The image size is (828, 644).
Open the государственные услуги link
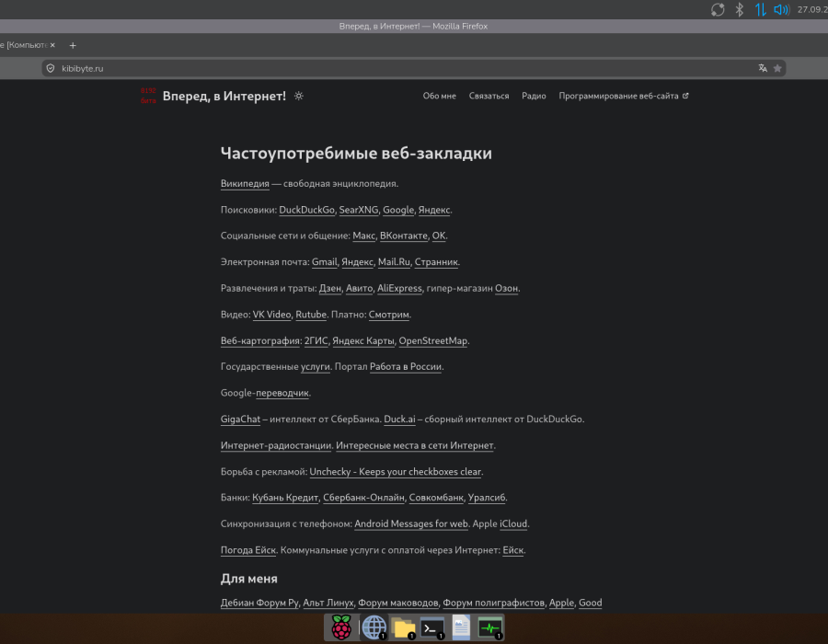316,367
